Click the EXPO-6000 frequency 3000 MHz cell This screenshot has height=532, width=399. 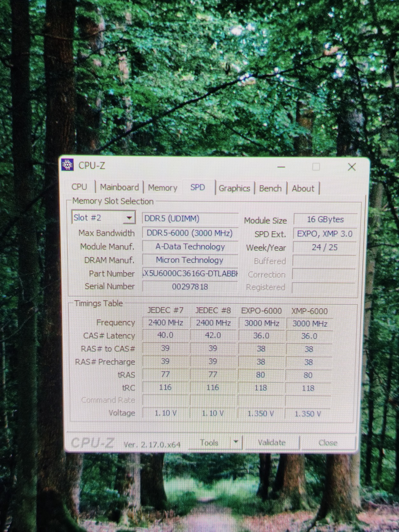pyautogui.click(x=262, y=323)
